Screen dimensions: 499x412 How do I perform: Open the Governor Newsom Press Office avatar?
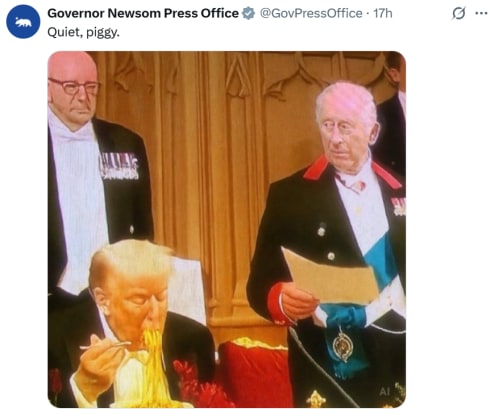pos(23,22)
